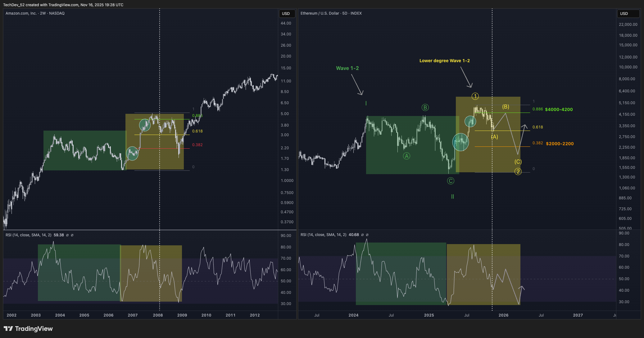Open the USD currency selector on Ethereum chart
The width and height of the screenshot is (644, 338).
click(x=628, y=14)
